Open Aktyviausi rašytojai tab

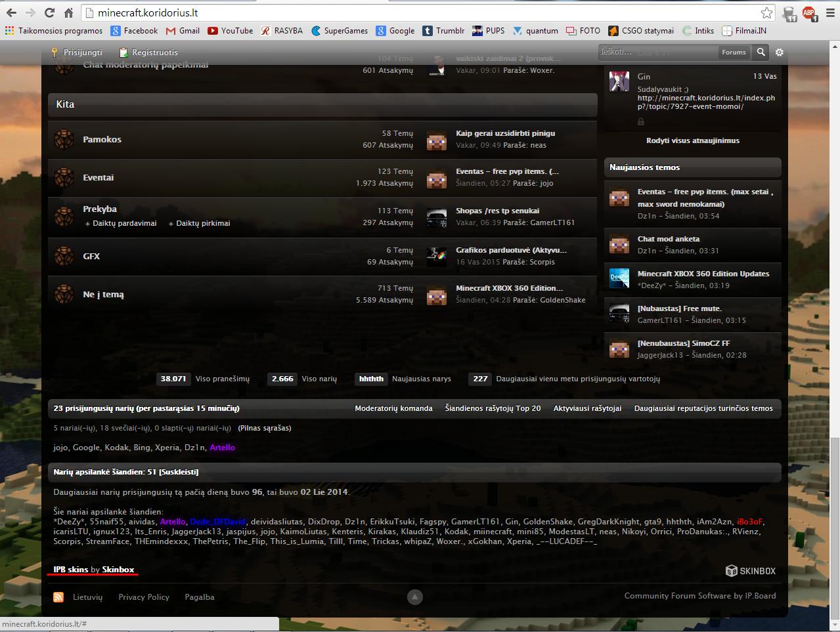[x=587, y=408]
